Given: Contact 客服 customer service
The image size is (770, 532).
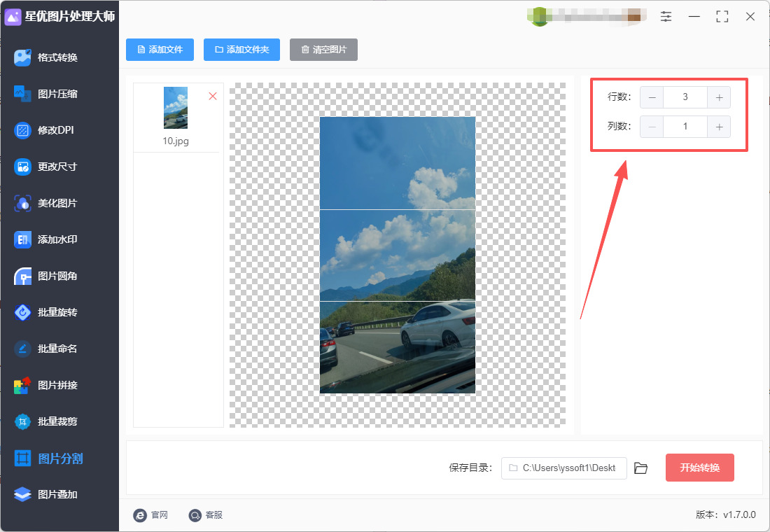Looking at the screenshot, I should click(206, 514).
